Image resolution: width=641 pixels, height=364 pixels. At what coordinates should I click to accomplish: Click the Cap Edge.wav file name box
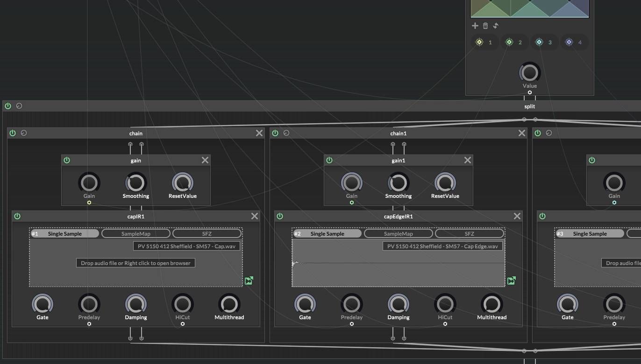(442, 246)
